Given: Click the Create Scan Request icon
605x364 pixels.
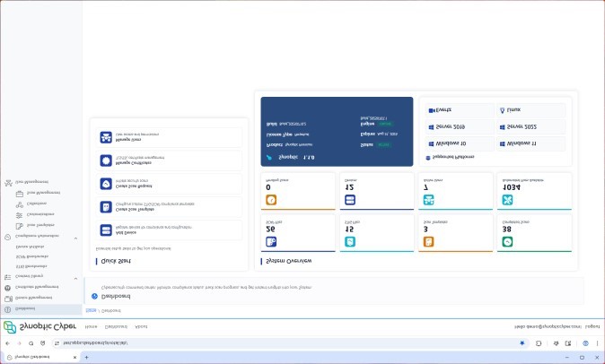Looking at the screenshot, I should [106, 184].
